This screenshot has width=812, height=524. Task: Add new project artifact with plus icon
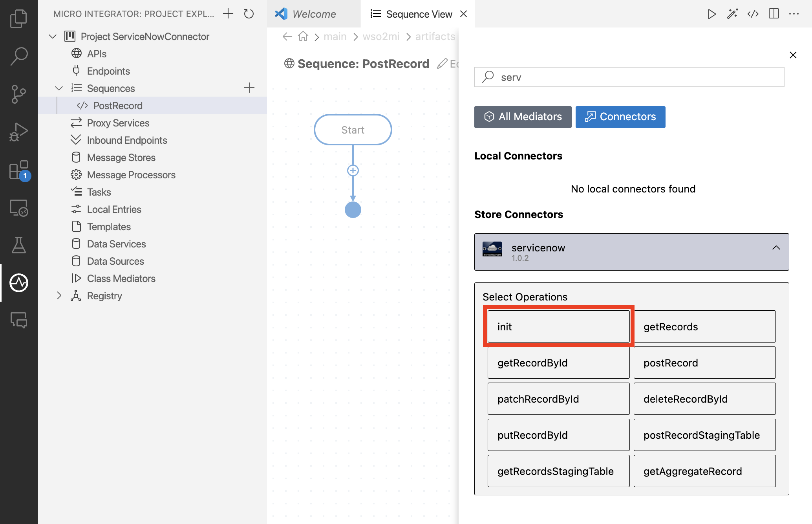click(228, 14)
